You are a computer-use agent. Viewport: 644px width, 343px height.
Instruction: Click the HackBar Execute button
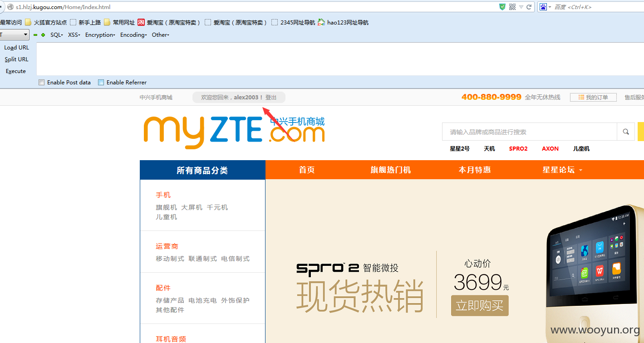[16, 71]
